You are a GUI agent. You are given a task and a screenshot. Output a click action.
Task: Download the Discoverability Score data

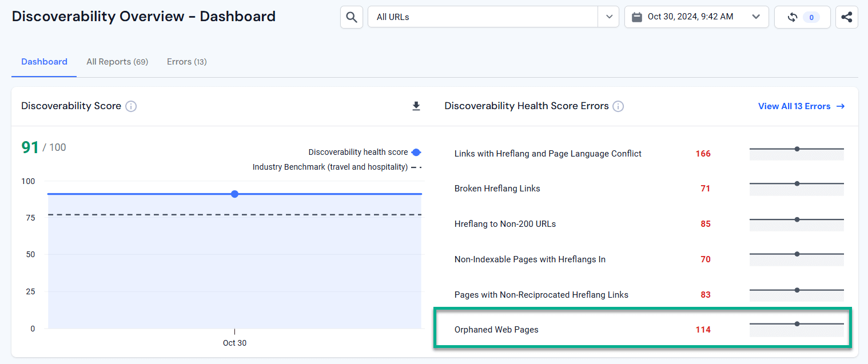(416, 106)
